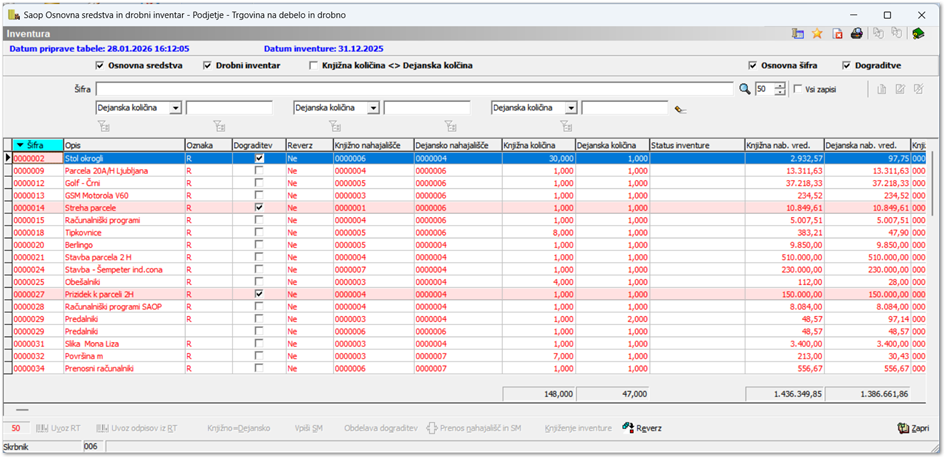Click the Reverz icon at the bottom
The image size is (945, 458).
[629, 428]
